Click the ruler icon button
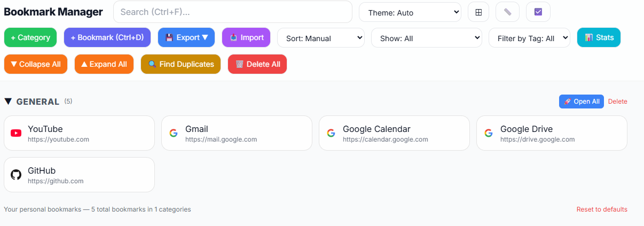The image size is (644, 226). [507, 12]
